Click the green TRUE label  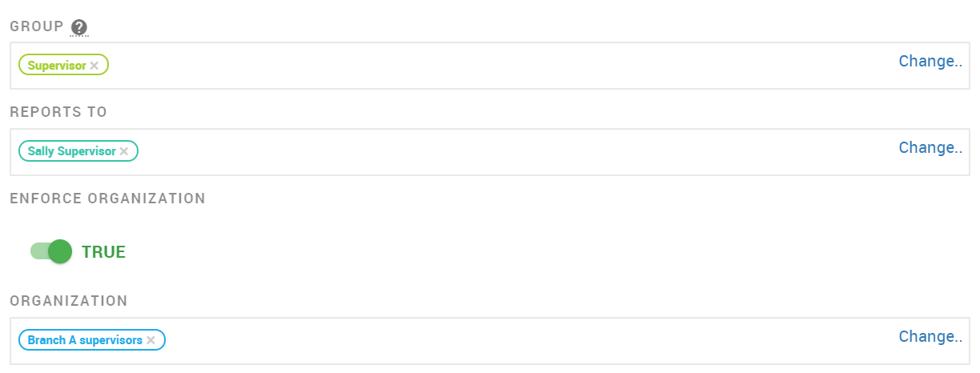click(104, 252)
